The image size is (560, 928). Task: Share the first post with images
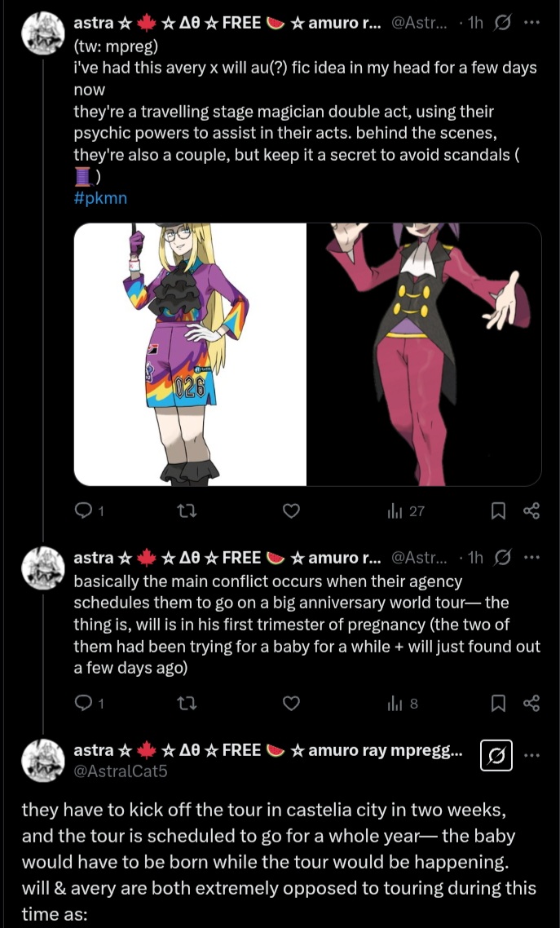[x=531, y=510]
